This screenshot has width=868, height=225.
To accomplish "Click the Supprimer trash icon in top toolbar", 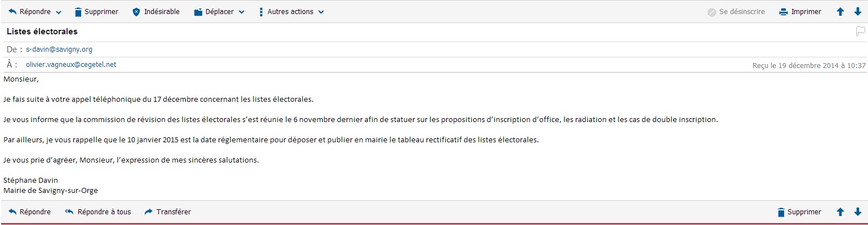I will 78,12.
